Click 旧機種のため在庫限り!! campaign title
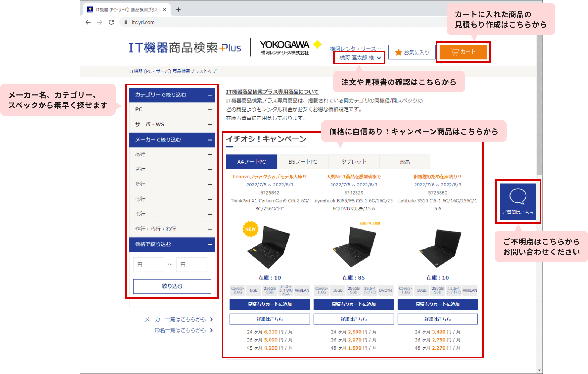588x374 pixels. pyautogui.click(x=437, y=177)
